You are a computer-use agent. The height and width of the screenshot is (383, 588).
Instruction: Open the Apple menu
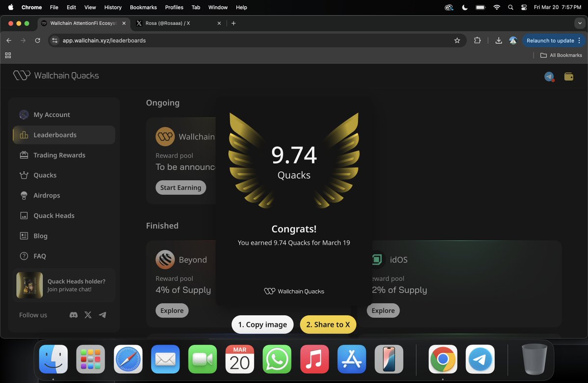click(11, 7)
